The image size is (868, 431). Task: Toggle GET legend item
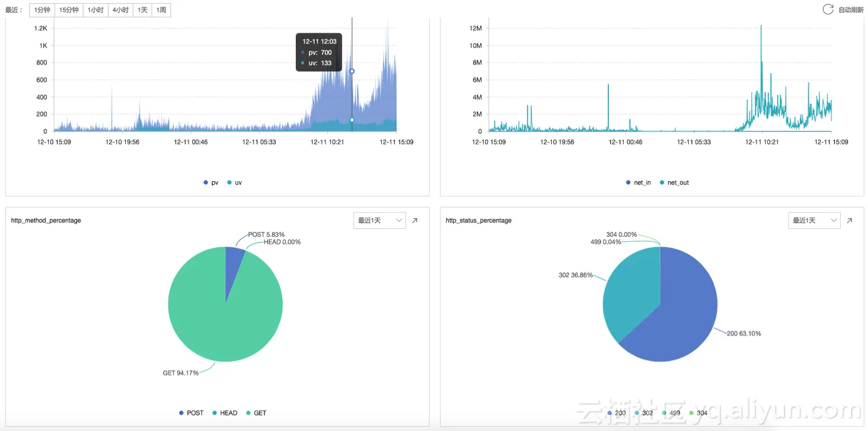click(x=256, y=413)
